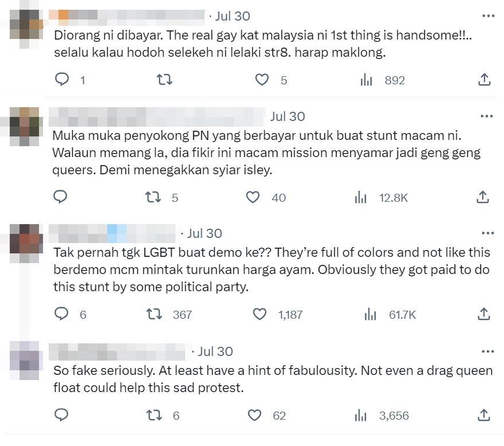The height and width of the screenshot is (446, 504).
Task: Open profile avatar of the 'So fake seriously' author
Action: 25,361
